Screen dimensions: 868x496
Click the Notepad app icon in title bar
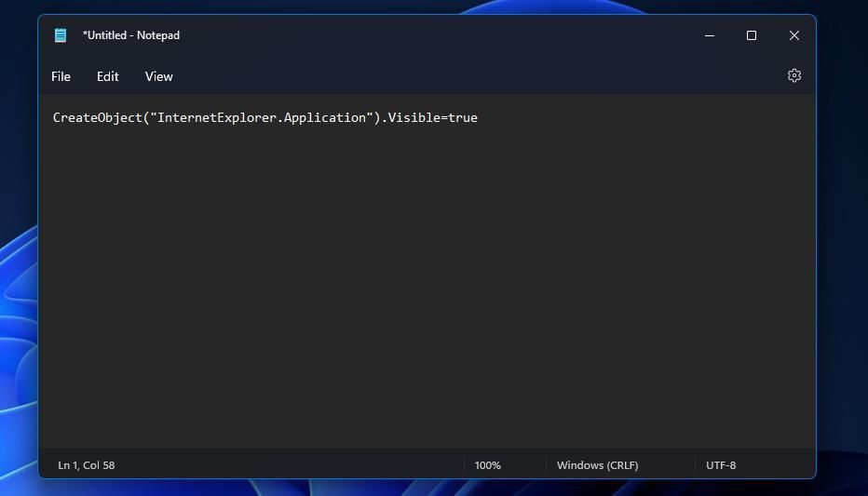[61, 35]
